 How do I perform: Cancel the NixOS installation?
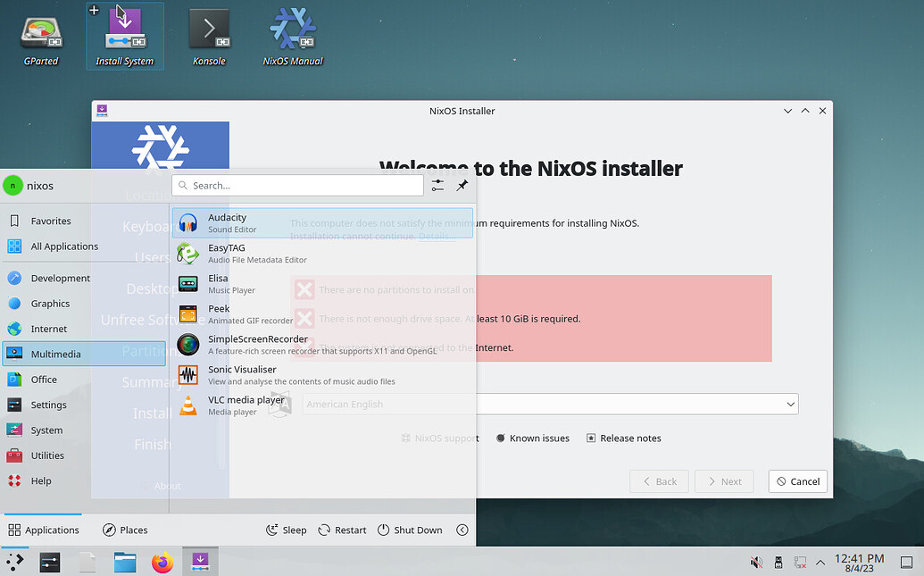[797, 480]
